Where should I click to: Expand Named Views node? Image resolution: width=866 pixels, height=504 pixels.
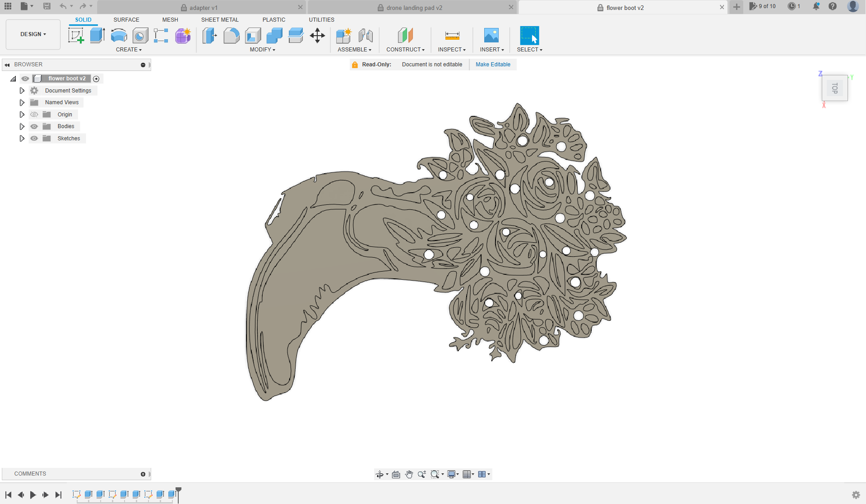22,102
